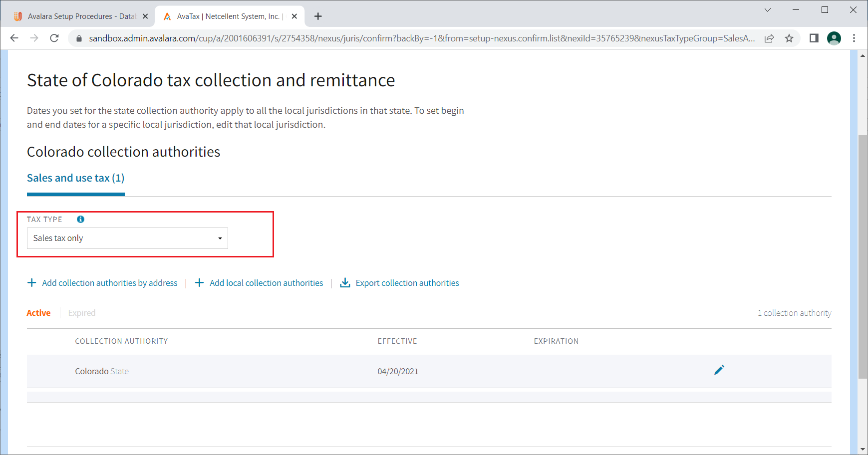Click the page scrollbar up arrow

pyautogui.click(x=863, y=55)
